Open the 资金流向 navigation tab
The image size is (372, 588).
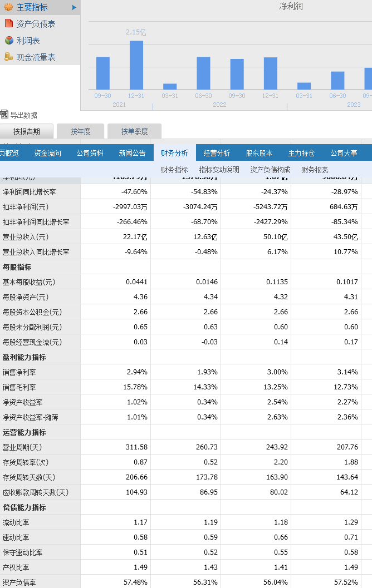pos(48,153)
